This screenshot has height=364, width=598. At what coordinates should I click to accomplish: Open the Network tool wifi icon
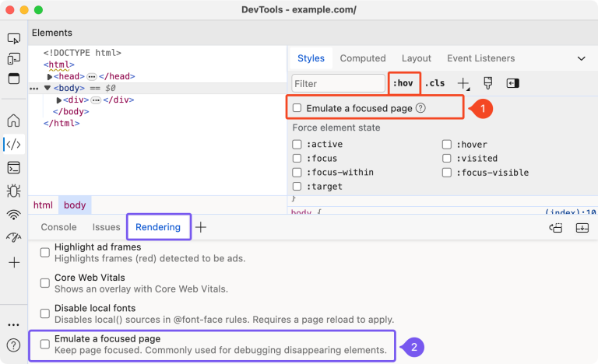coord(13,215)
